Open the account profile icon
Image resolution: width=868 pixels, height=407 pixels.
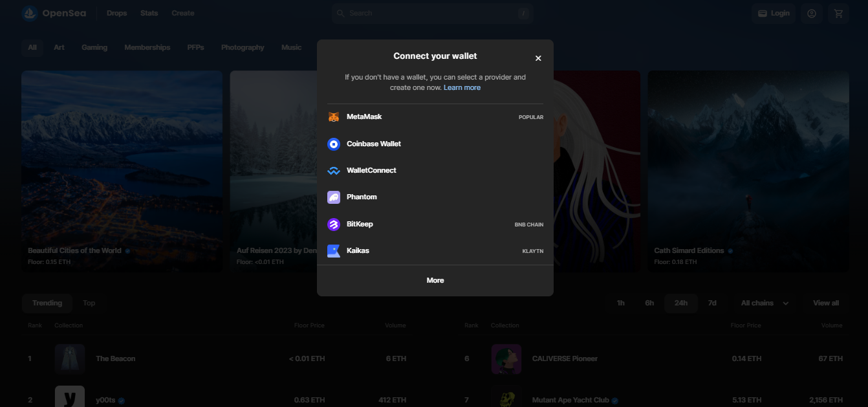coord(812,13)
